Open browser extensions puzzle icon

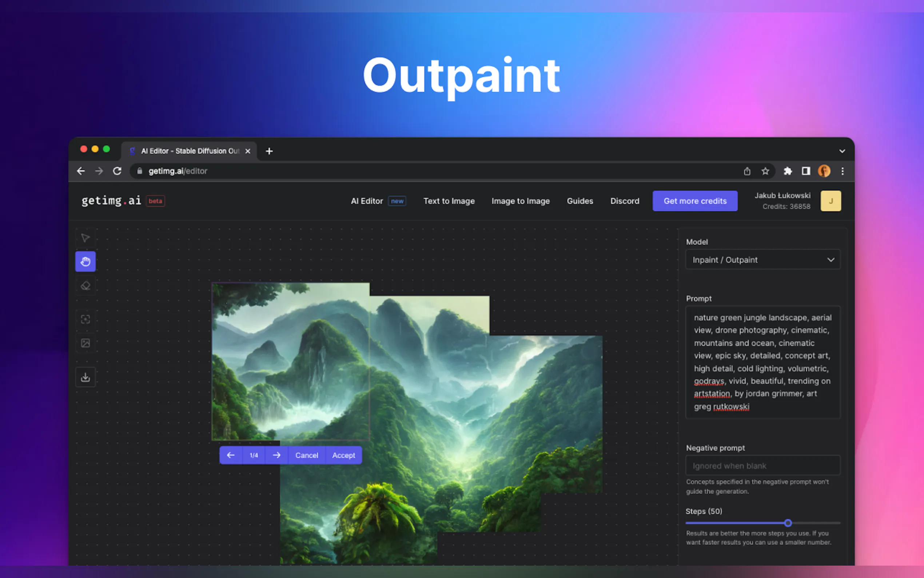[x=787, y=171]
